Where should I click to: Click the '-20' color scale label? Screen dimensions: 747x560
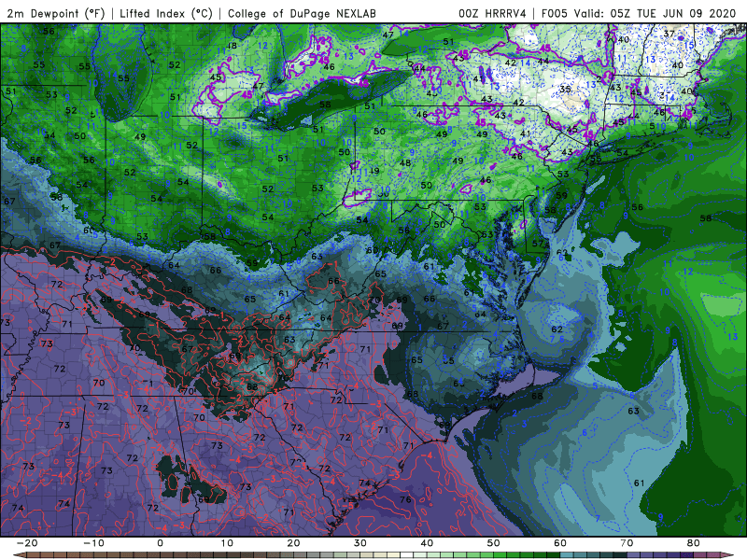27,543
